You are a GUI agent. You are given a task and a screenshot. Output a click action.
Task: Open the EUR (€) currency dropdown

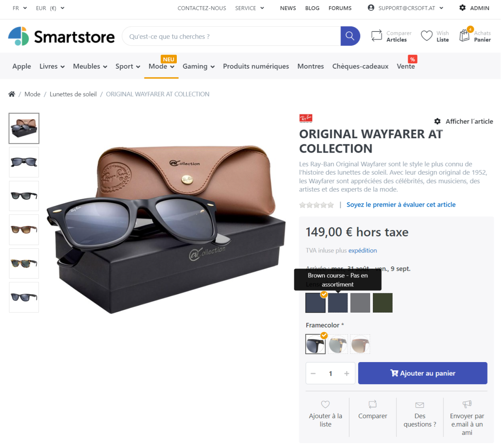[50, 8]
